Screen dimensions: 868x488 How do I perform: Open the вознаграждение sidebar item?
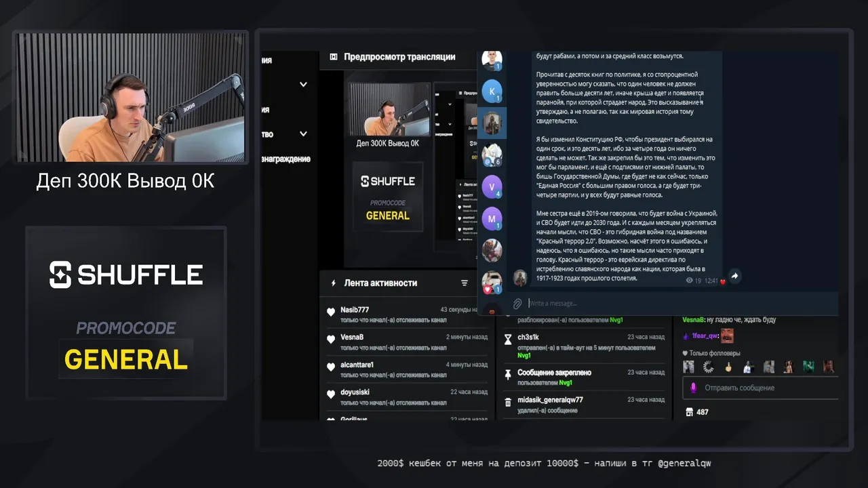coord(285,159)
